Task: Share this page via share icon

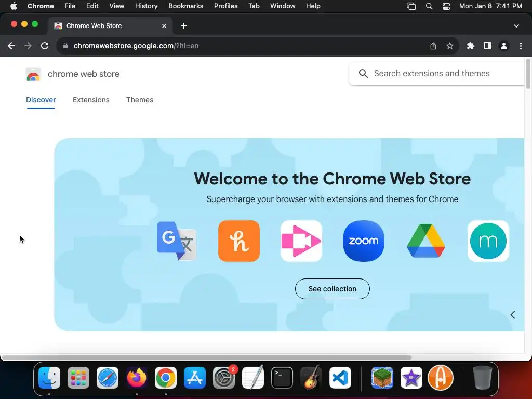Action: [x=433, y=46]
